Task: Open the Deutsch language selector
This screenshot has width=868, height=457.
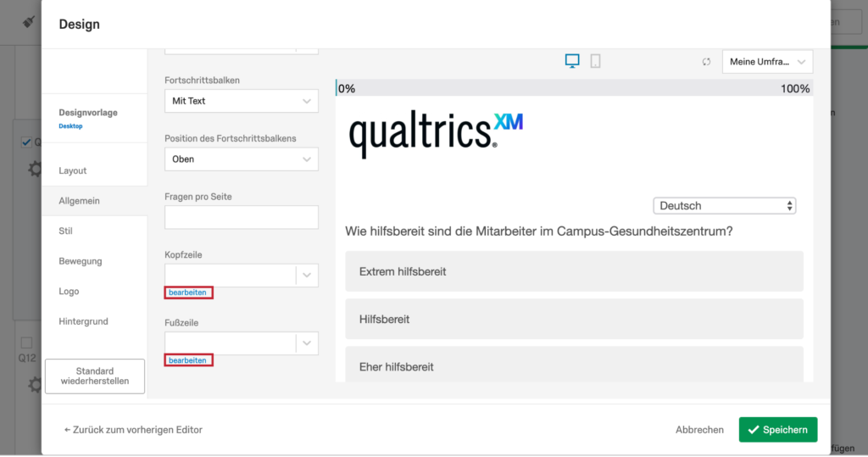Action: pos(725,206)
